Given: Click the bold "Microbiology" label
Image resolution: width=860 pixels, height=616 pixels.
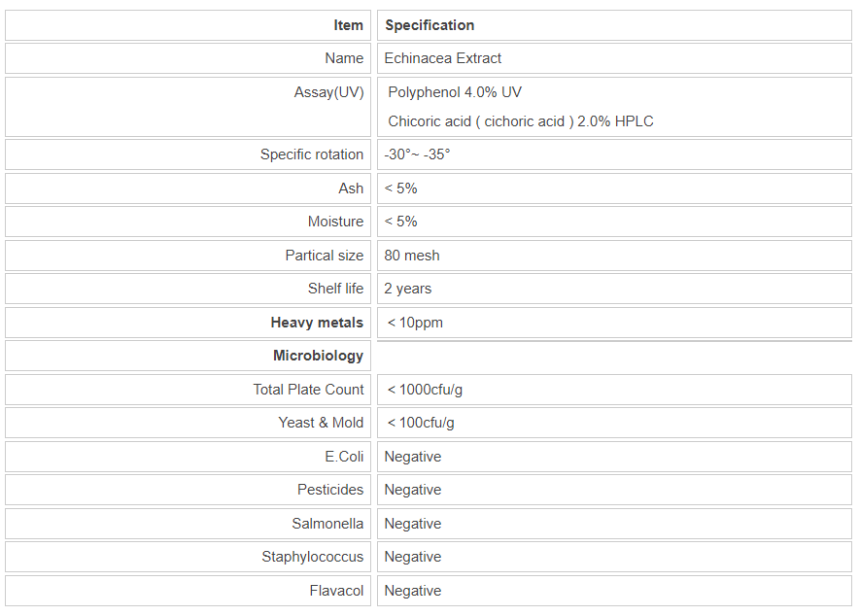Looking at the screenshot, I should pyautogui.click(x=318, y=356).
